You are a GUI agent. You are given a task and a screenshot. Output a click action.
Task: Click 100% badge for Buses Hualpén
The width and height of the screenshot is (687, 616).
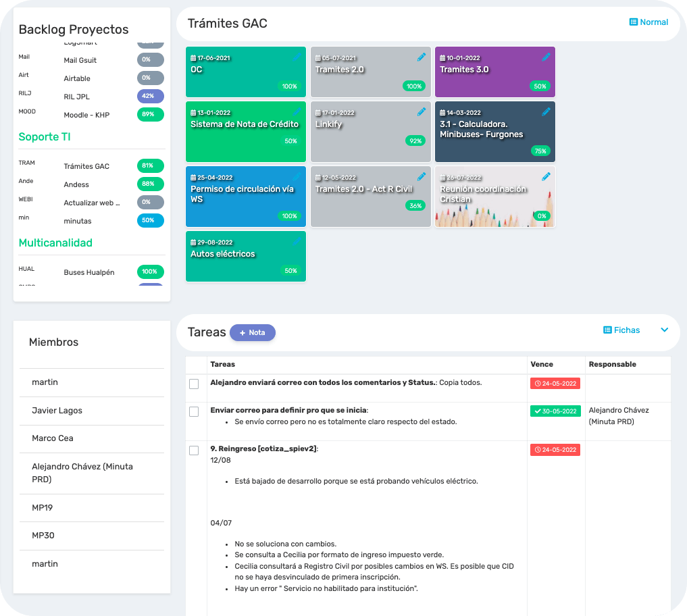[x=150, y=272]
